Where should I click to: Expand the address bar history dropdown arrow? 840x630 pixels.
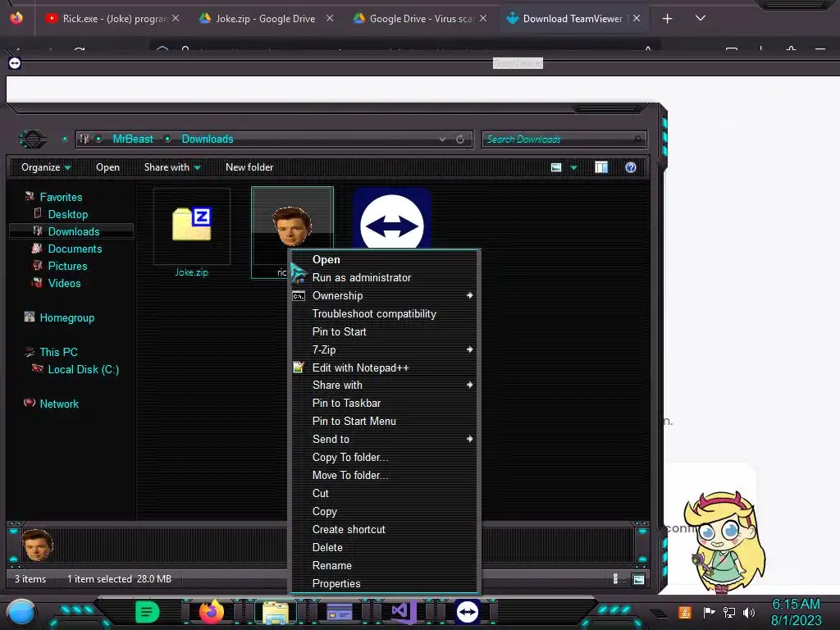pos(442,139)
